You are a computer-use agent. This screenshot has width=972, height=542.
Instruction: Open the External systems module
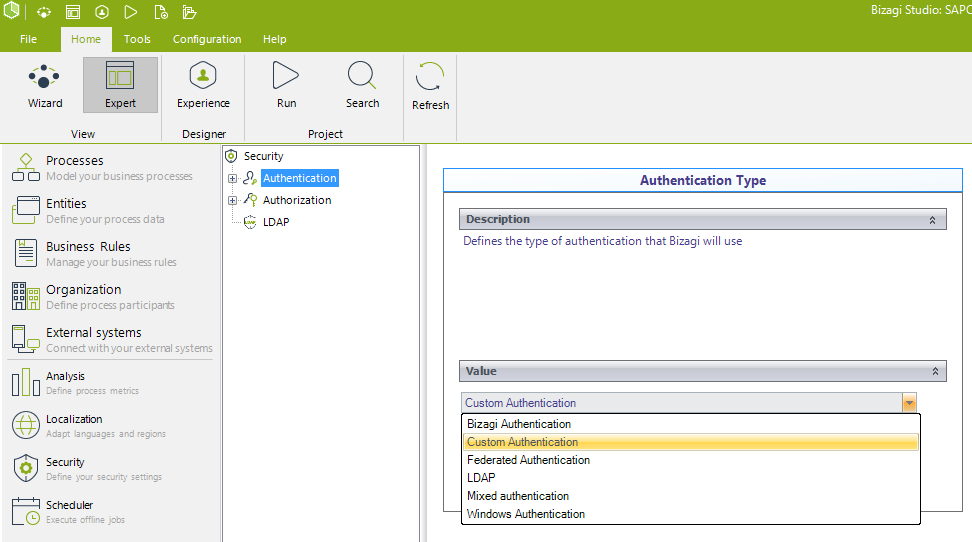[110, 340]
